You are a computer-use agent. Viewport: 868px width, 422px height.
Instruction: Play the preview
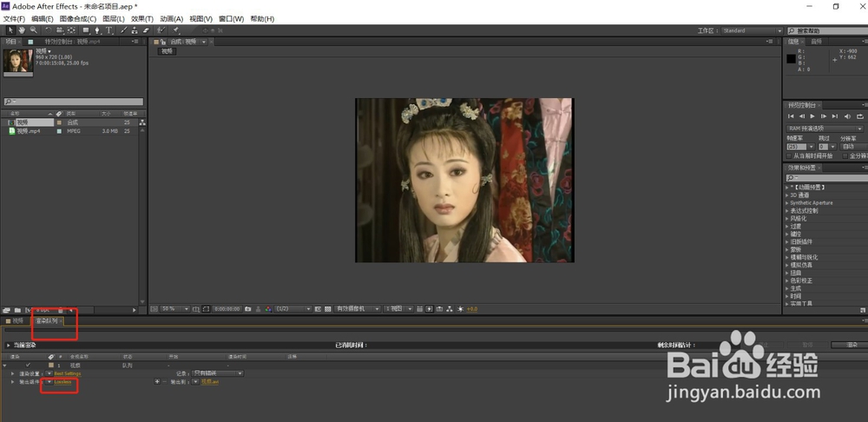(x=812, y=116)
